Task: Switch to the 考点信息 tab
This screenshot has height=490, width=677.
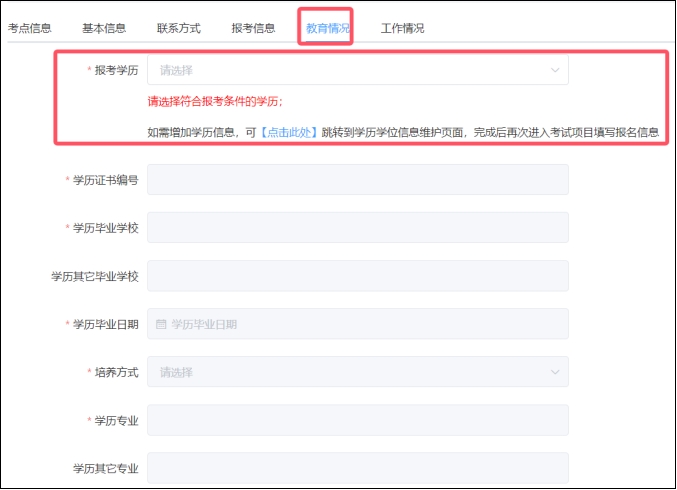Action: click(x=30, y=28)
